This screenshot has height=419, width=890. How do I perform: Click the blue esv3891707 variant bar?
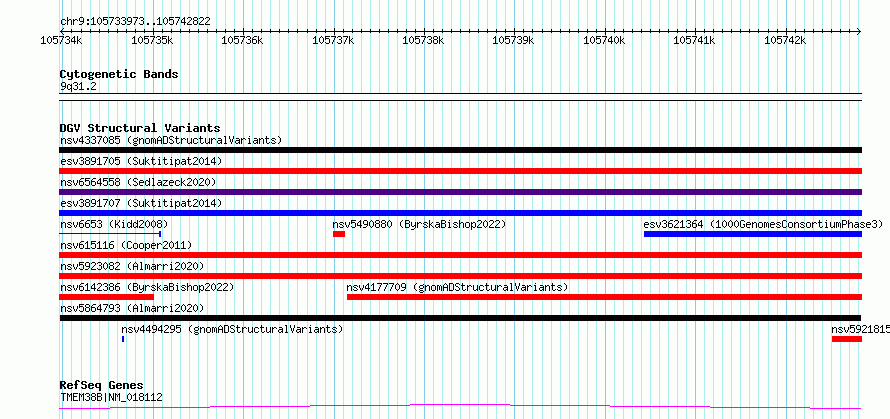coord(461,213)
